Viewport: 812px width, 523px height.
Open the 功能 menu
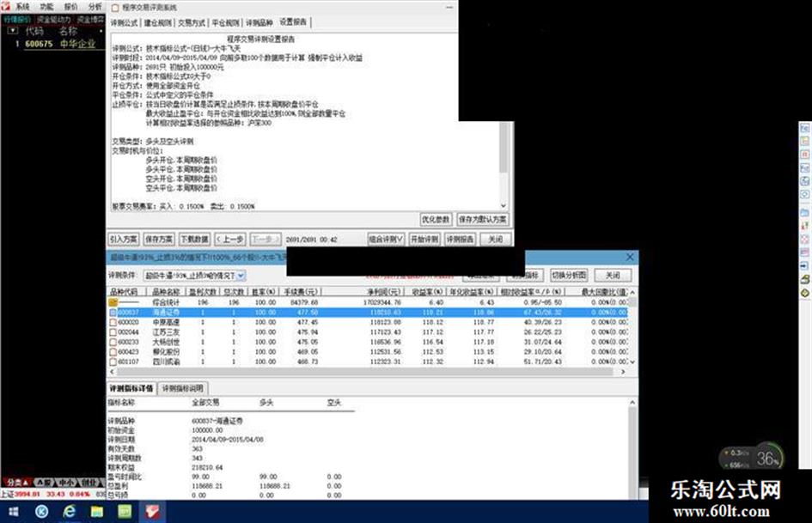[x=46, y=7]
